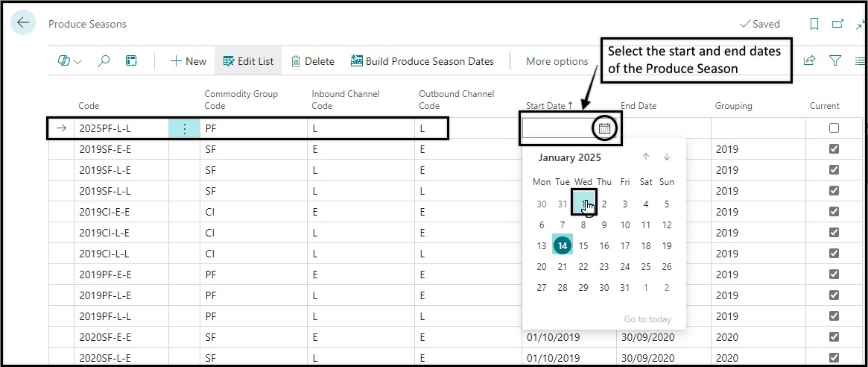
Task: Open page in new window icon
Action: coord(837,25)
